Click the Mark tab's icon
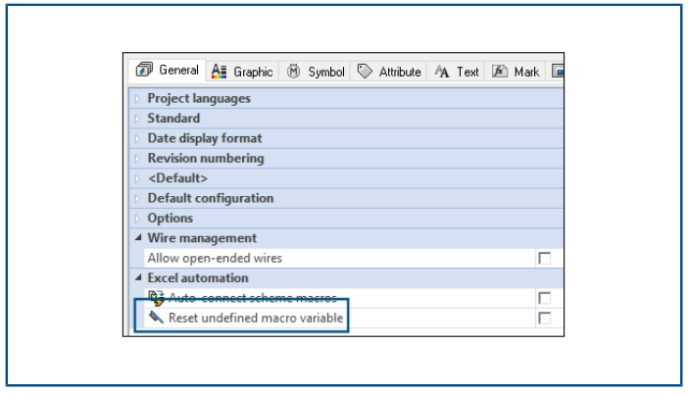689x395 pixels. [499, 71]
